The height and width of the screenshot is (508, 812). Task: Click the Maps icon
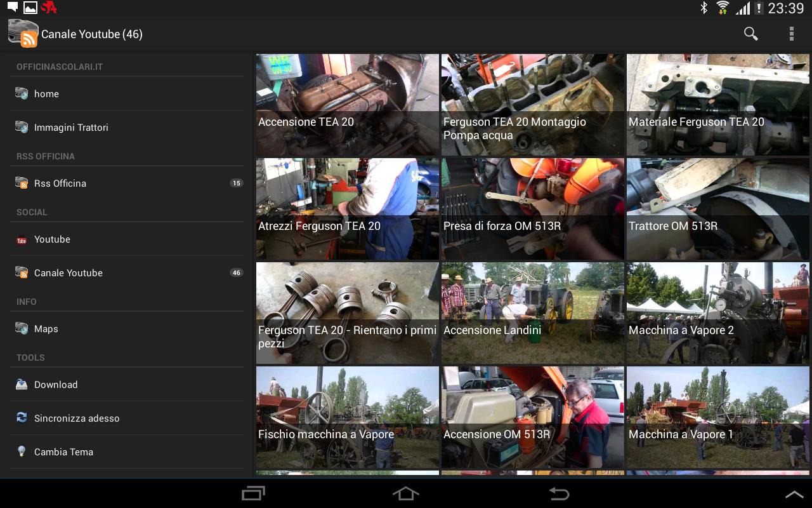tap(22, 328)
